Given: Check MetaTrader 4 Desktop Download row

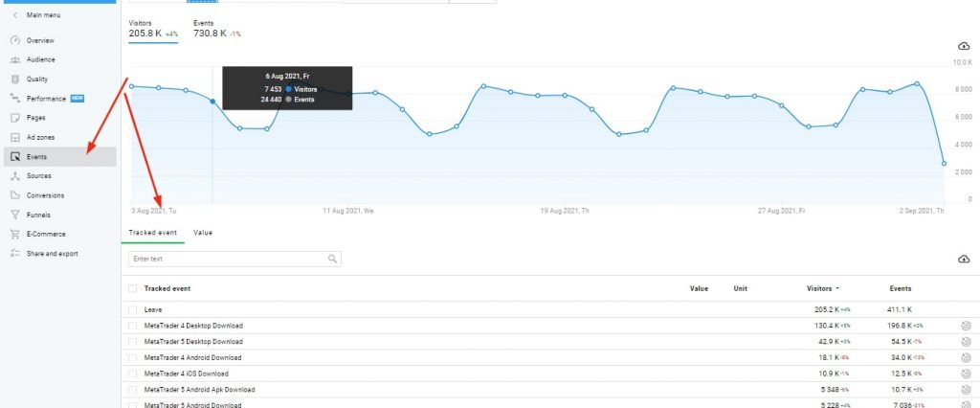Looking at the screenshot, I should [x=132, y=326].
